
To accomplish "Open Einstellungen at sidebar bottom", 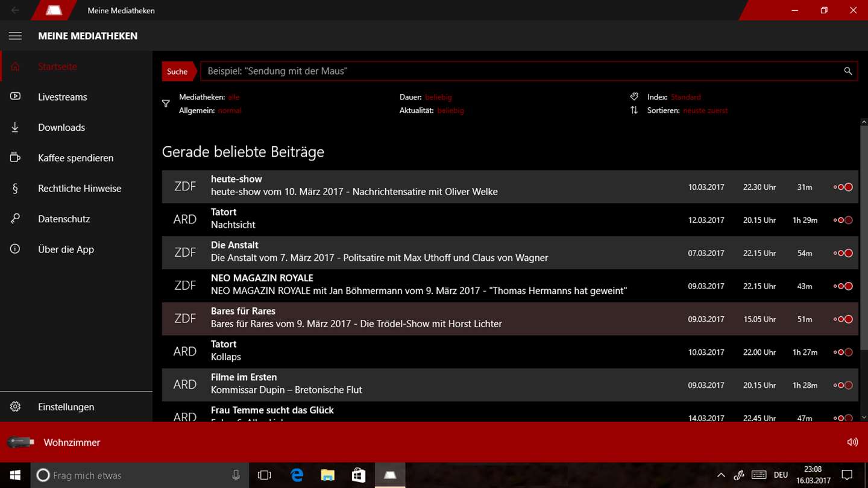I will pos(76,407).
